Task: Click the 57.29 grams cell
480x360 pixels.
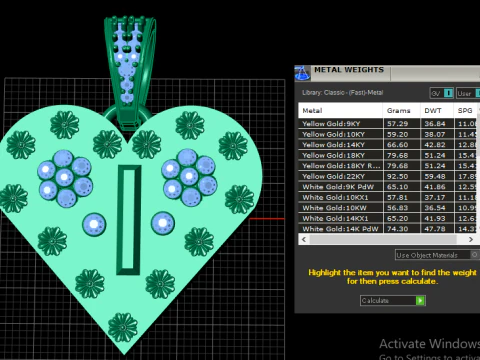Action: [x=401, y=124]
